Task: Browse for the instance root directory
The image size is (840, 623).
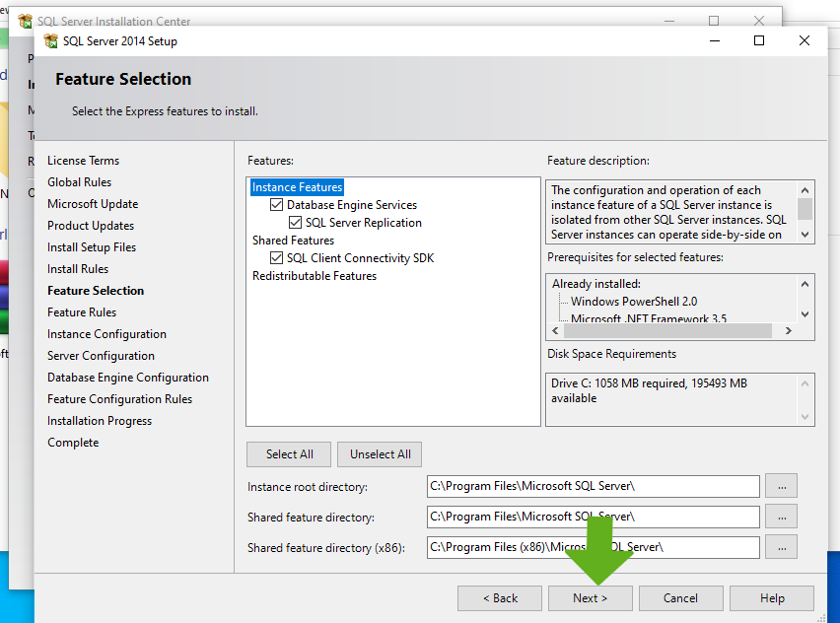Action: 781,486
